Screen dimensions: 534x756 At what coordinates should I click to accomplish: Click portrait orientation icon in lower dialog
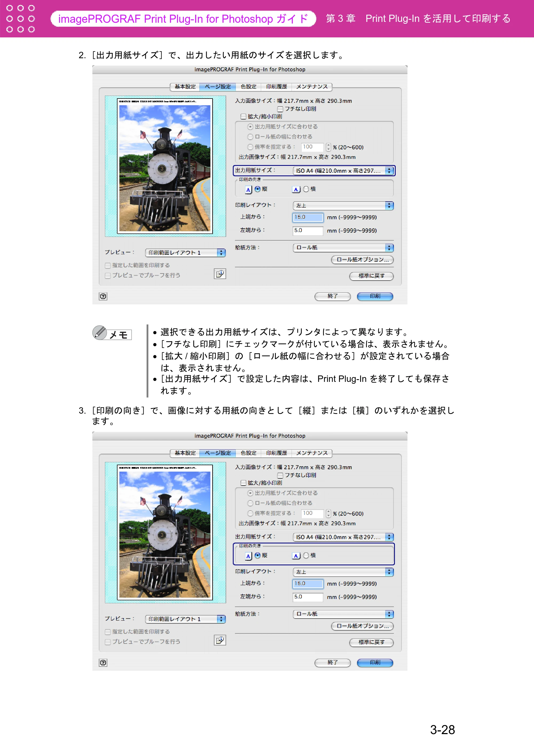point(249,556)
